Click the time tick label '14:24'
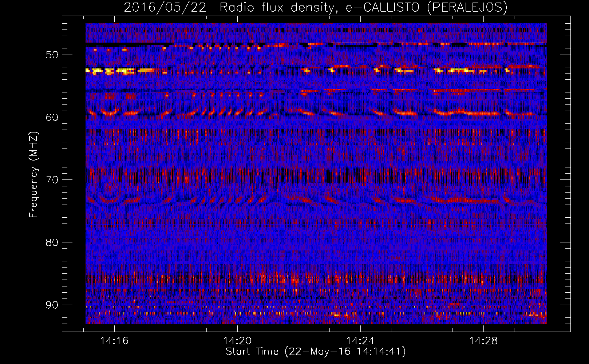Screen dimensions: 589x364 [x=360, y=341]
